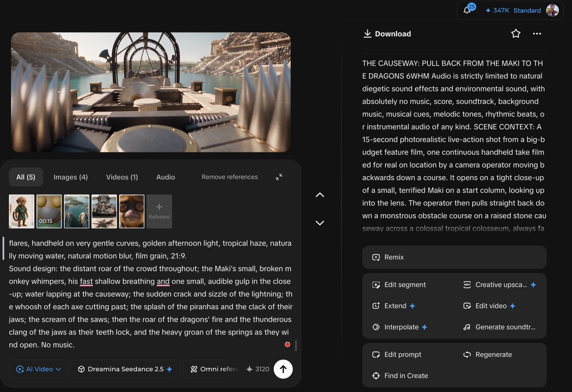
Task: Switch to the Videos (1) tab
Action: (122, 177)
